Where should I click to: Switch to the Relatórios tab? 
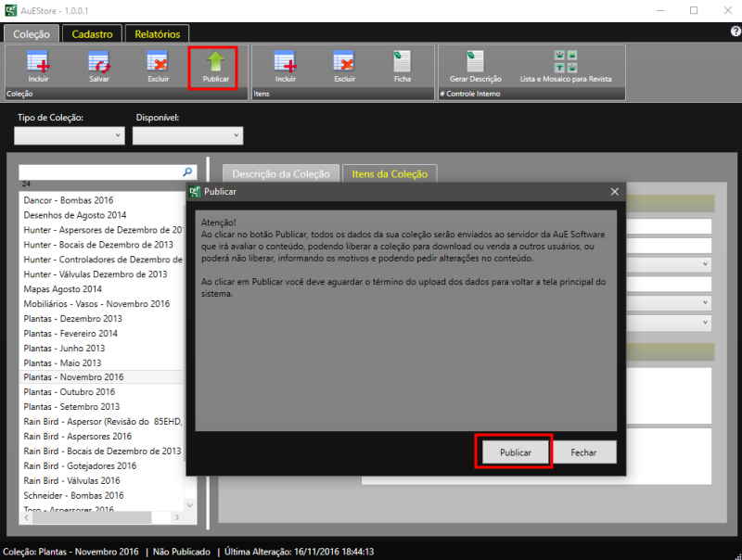157,34
